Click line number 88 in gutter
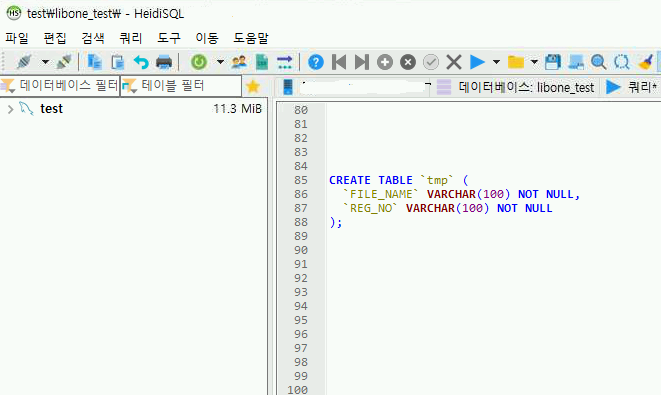Viewport: 661px width, 395px height. (x=301, y=222)
